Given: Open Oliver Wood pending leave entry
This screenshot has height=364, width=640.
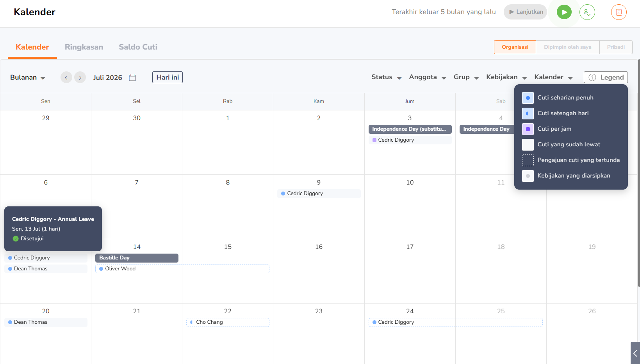Looking at the screenshot, I should click(x=182, y=269).
